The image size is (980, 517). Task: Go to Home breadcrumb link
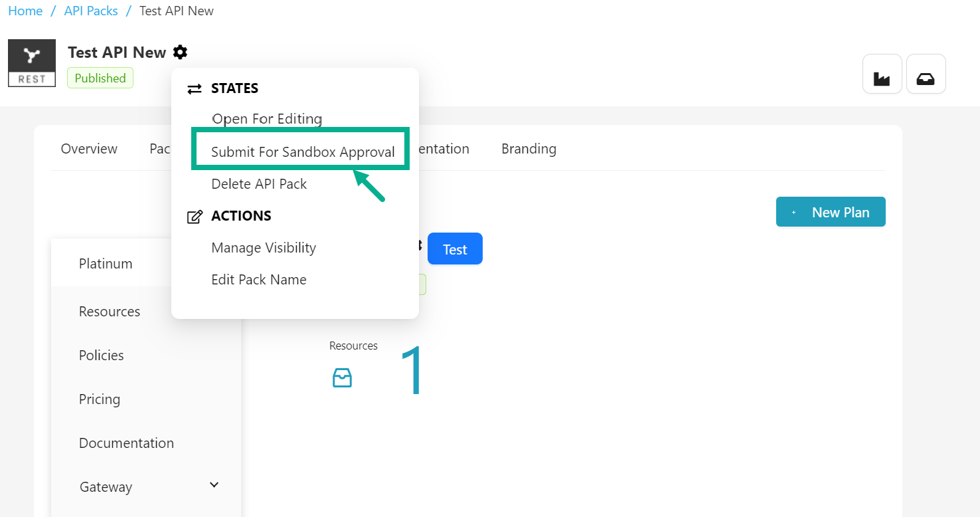click(25, 11)
